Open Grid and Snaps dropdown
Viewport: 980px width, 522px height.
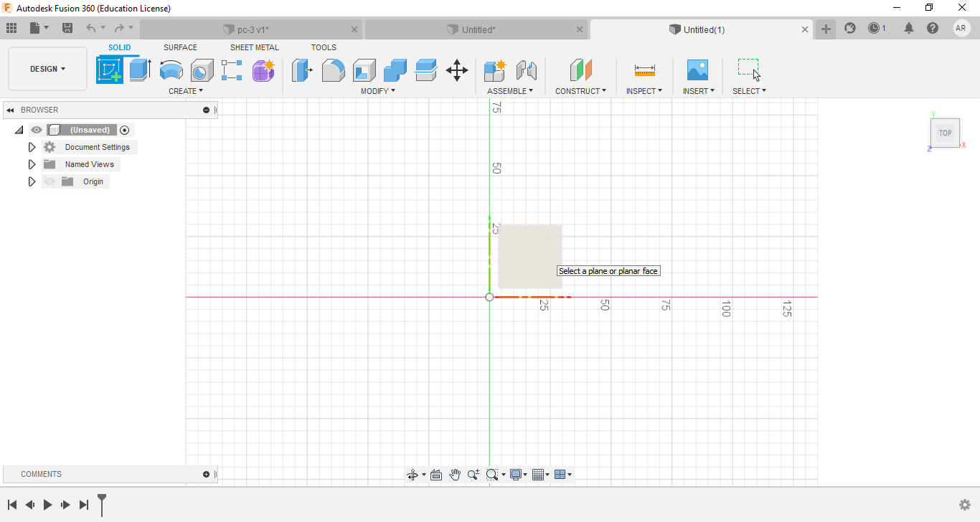pos(541,475)
